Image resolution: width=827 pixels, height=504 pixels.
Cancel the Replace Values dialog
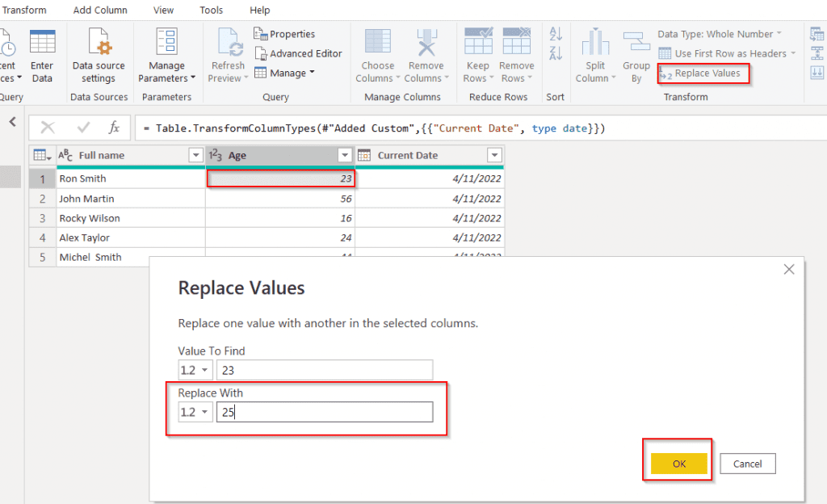pos(748,463)
